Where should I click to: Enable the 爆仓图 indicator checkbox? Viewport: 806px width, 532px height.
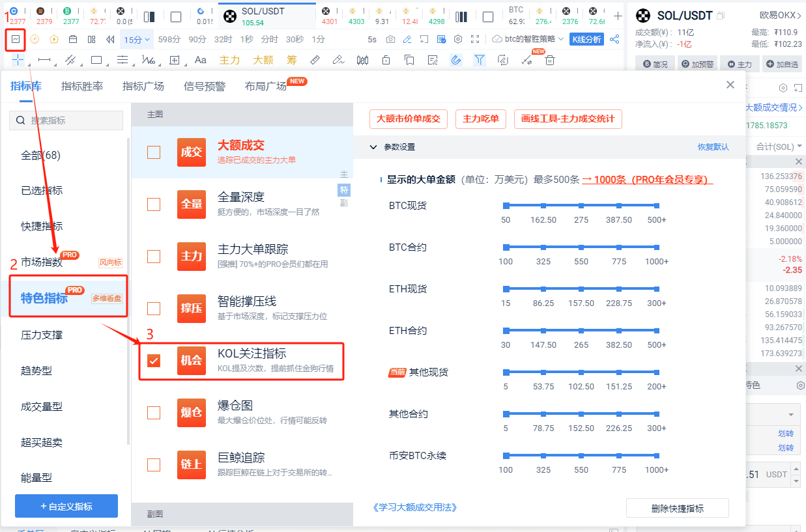[154, 413]
